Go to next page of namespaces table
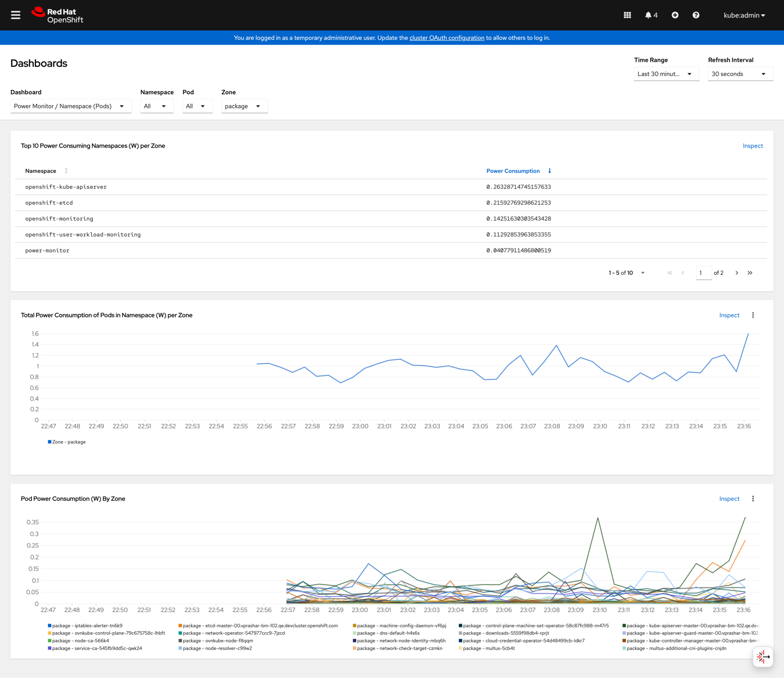784x678 pixels. (737, 273)
